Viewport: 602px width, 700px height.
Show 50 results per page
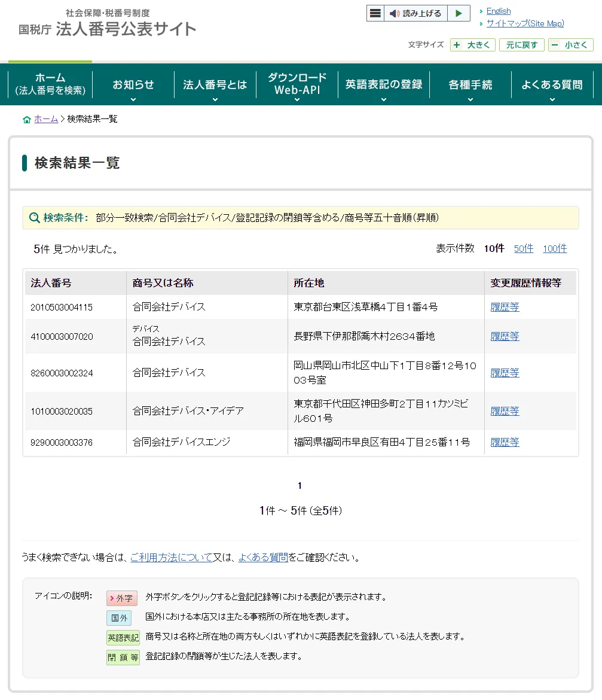pos(523,248)
